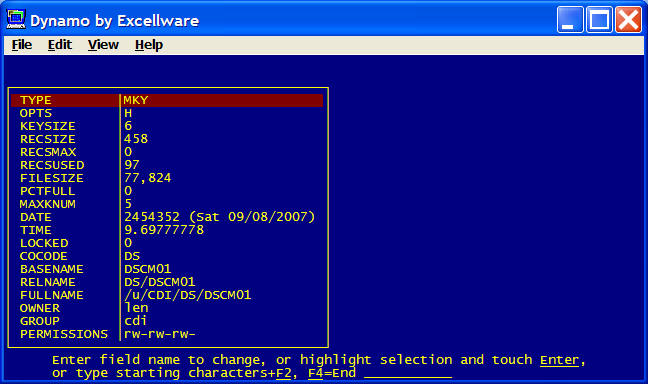Select the OWNER field name
The height and width of the screenshot is (384, 648).
pyautogui.click(x=40, y=308)
